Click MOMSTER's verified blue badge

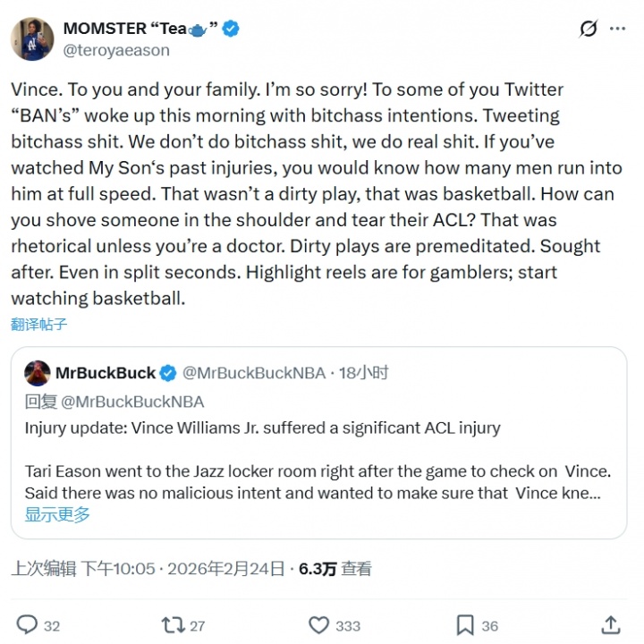coord(231,29)
